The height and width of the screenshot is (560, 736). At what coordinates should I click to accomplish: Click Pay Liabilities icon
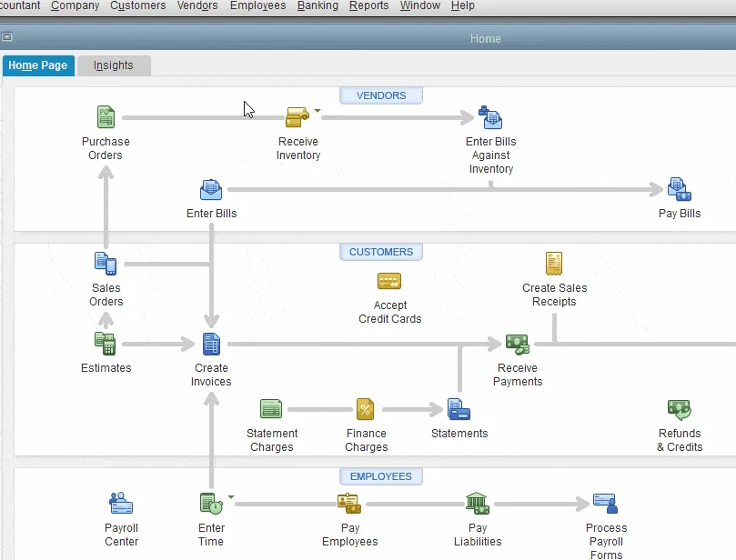click(478, 504)
